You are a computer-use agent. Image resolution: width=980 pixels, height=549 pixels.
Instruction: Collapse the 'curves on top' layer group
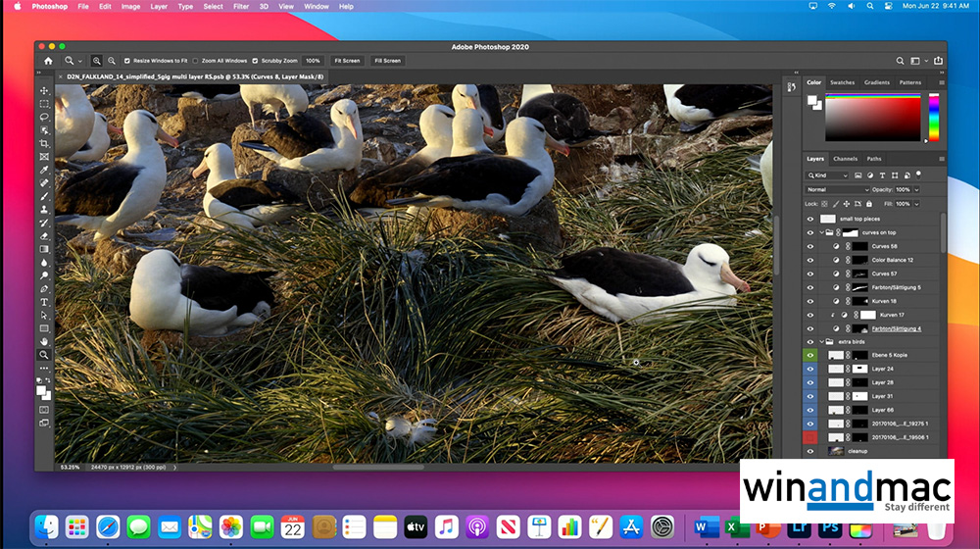821,232
